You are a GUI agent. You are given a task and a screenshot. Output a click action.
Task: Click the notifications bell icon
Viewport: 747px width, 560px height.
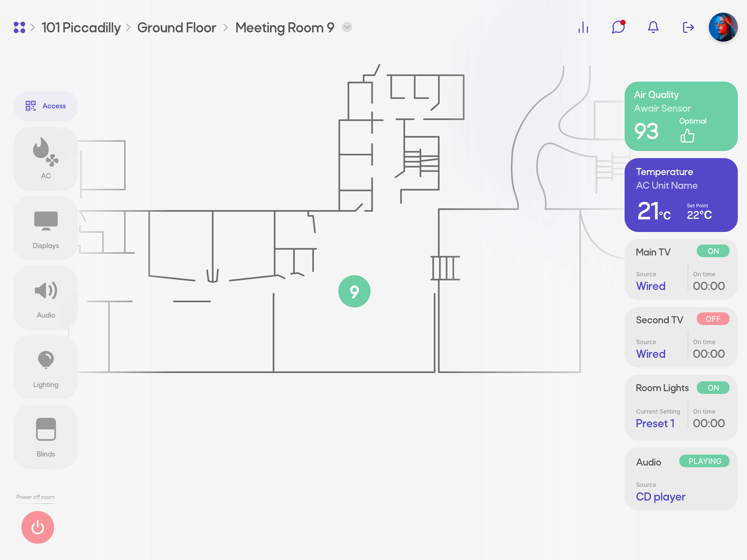(x=653, y=27)
